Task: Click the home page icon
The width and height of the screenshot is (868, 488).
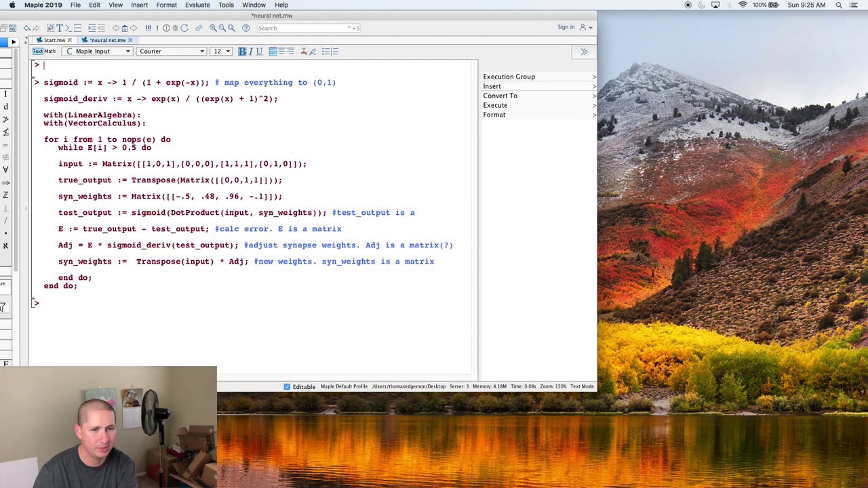Action: 124,28
